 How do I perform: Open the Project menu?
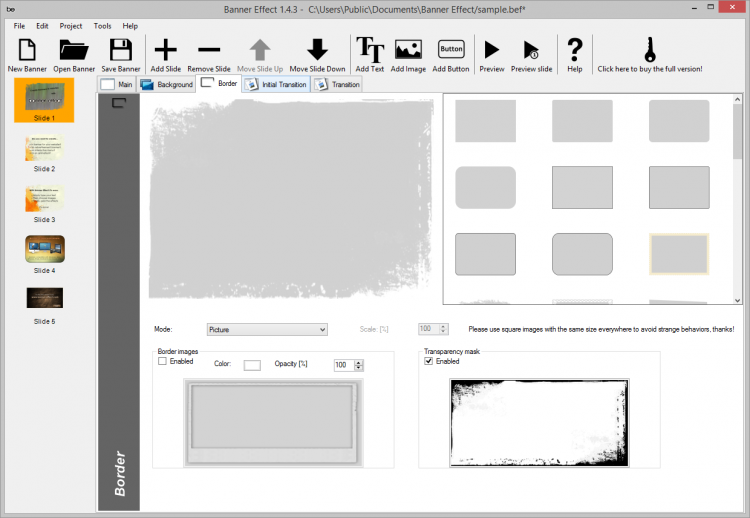[x=71, y=25]
